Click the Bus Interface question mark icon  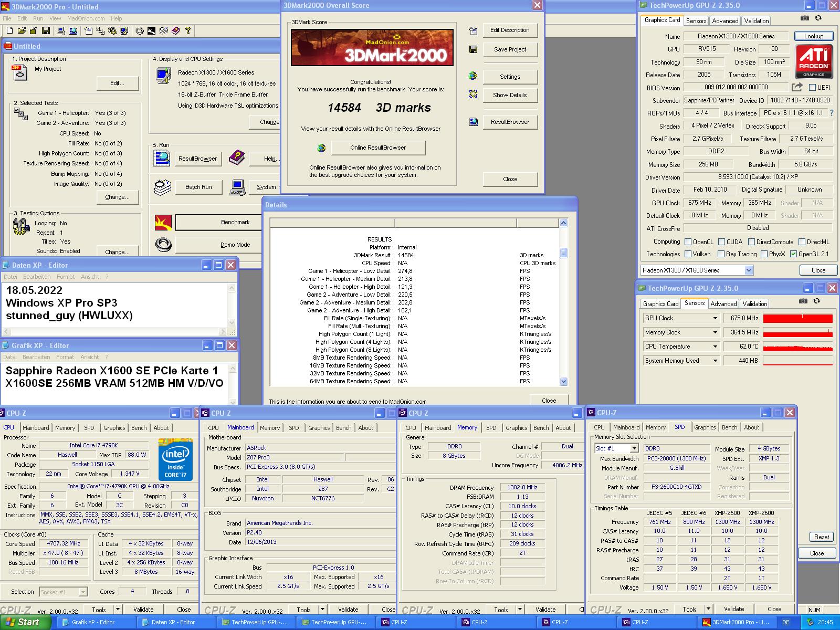tap(831, 113)
